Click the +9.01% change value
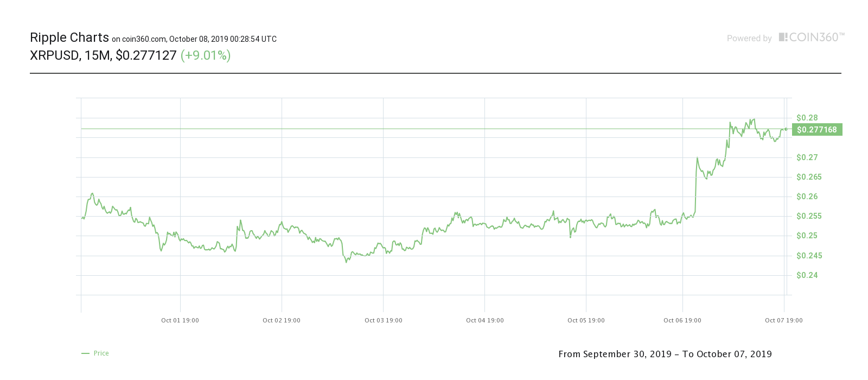The image size is (868, 380). (206, 55)
